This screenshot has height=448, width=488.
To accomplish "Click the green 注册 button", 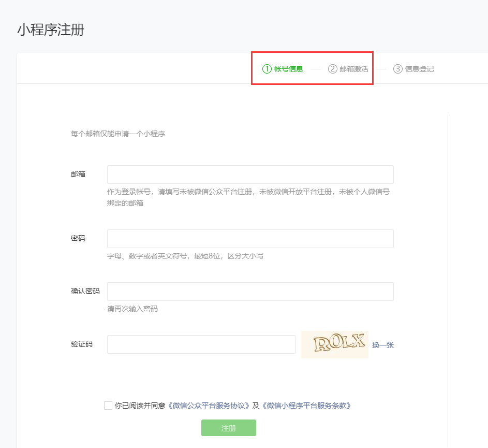I will pyautogui.click(x=229, y=428).
